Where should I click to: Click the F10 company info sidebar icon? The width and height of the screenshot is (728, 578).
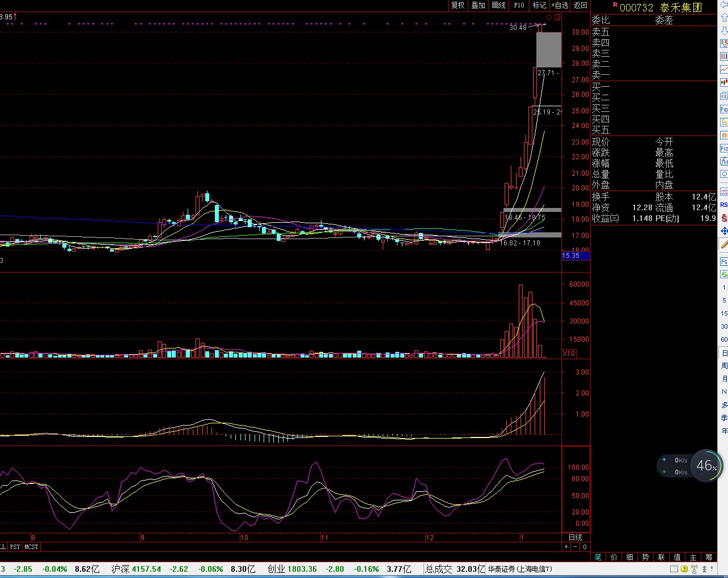724,109
